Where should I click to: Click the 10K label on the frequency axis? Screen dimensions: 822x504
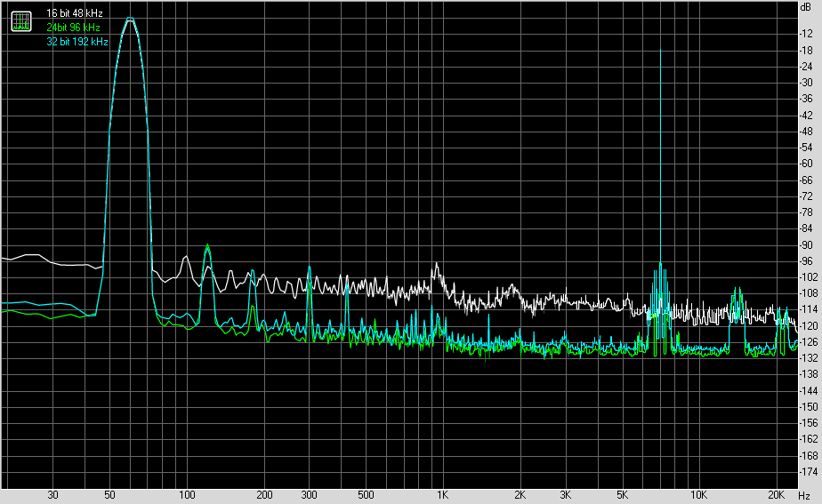[x=698, y=495]
